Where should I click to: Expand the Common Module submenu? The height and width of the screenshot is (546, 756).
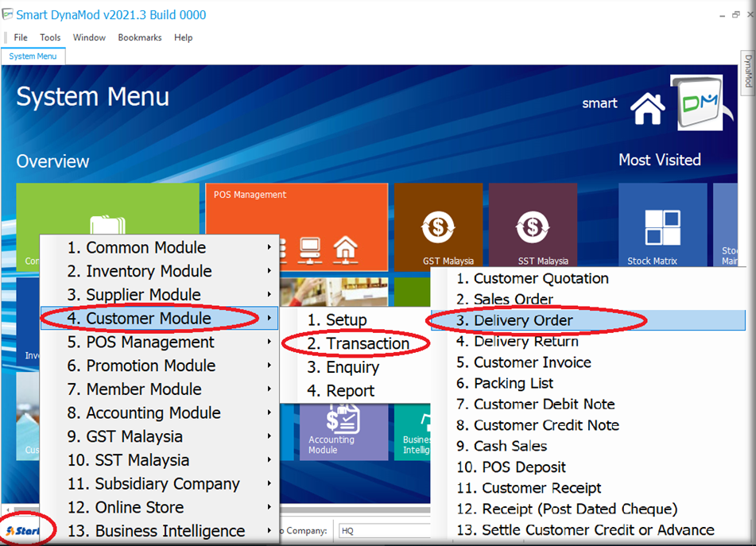(159, 247)
